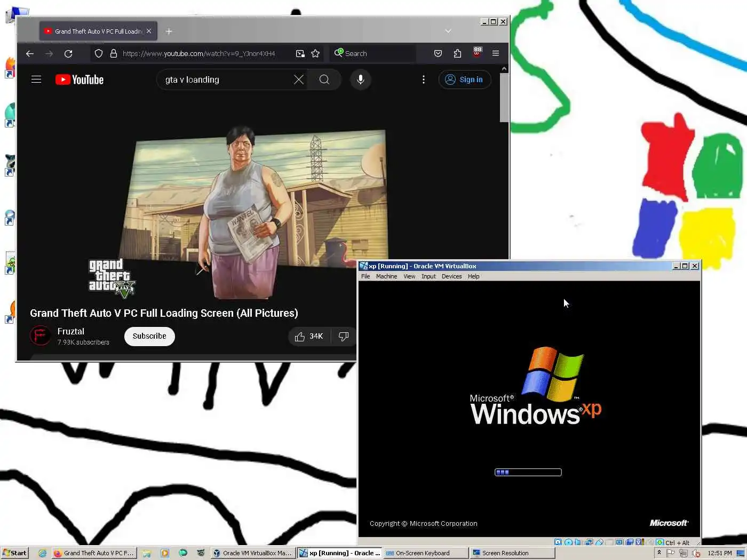Viewport: 747px width, 560px height.
Task: Run the YouTube search magnifier button
Action: tap(324, 79)
